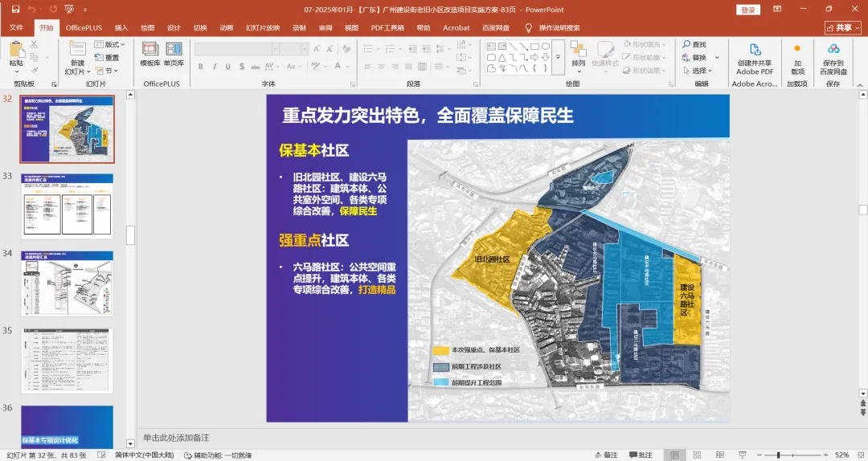This screenshot has height=461, width=868.
Task: Expand the shapes gallery more arrow
Action: pyautogui.click(x=558, y=57)
